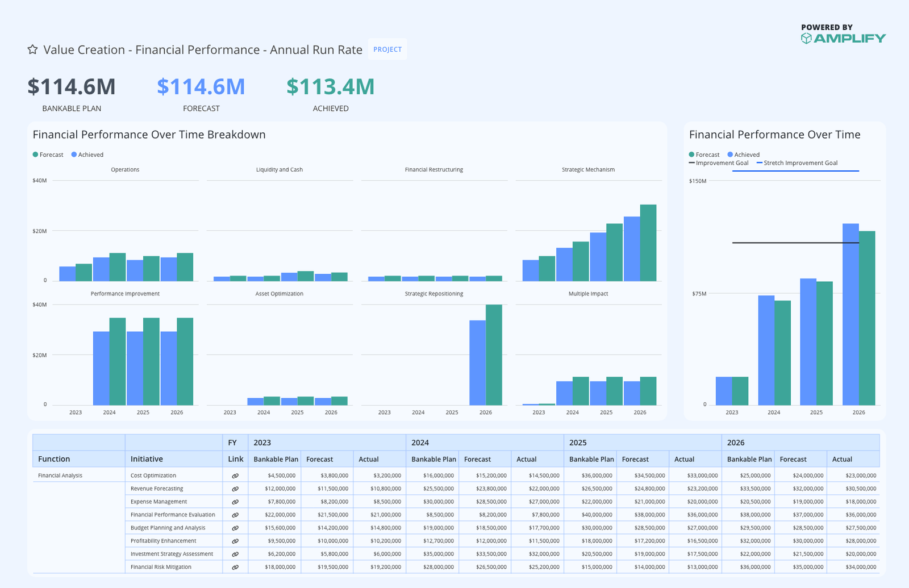This screenshot has height=588, width=909.
Task: Click 2026 Strategic Repositioning forecast bar
Action: pyautogui.click(x=494, y=355)
